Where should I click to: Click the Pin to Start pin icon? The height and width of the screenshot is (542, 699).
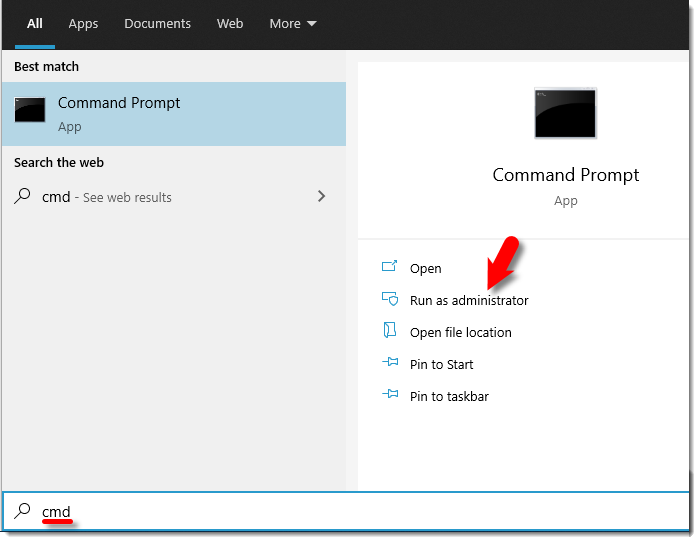[390, 364]
